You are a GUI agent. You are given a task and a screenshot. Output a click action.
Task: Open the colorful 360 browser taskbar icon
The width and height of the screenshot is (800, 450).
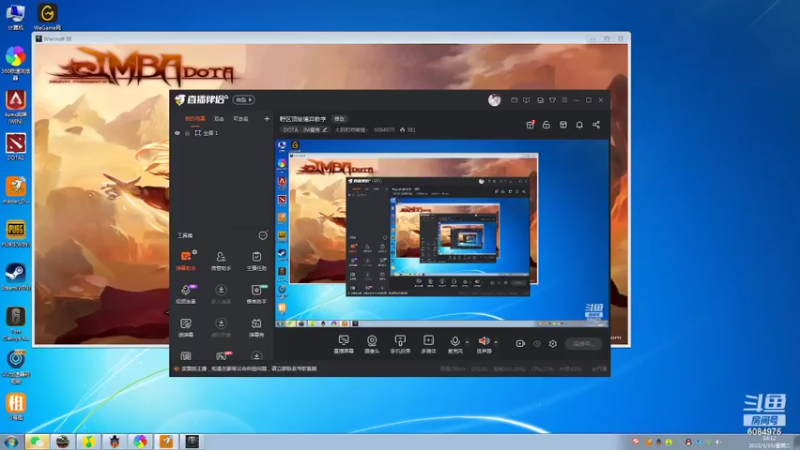click(140, 441)
